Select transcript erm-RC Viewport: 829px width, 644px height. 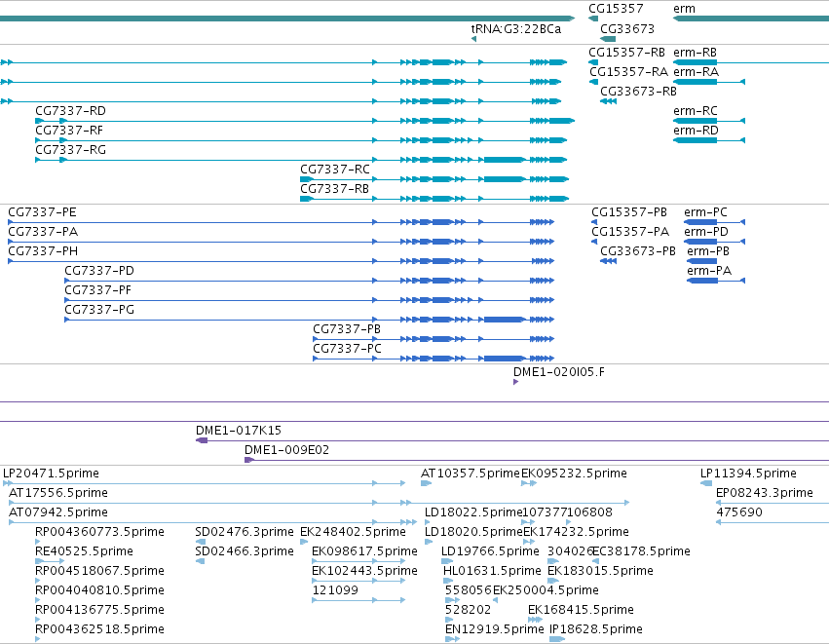(x=696, y=111)
